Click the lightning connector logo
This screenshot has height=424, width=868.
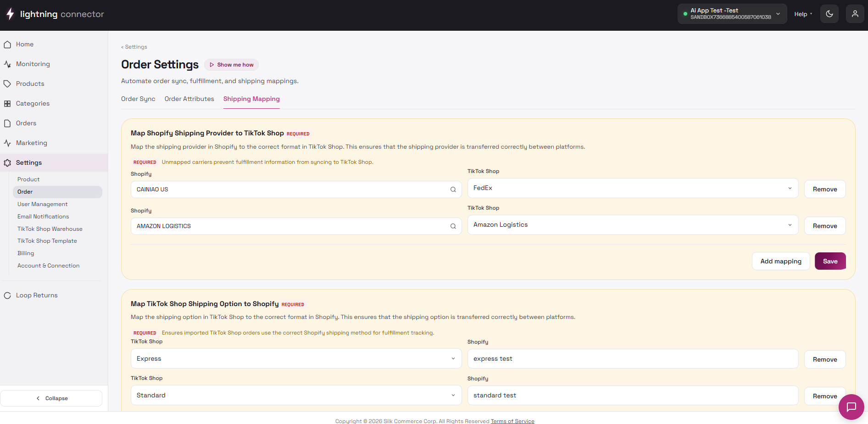coord(55,14)
